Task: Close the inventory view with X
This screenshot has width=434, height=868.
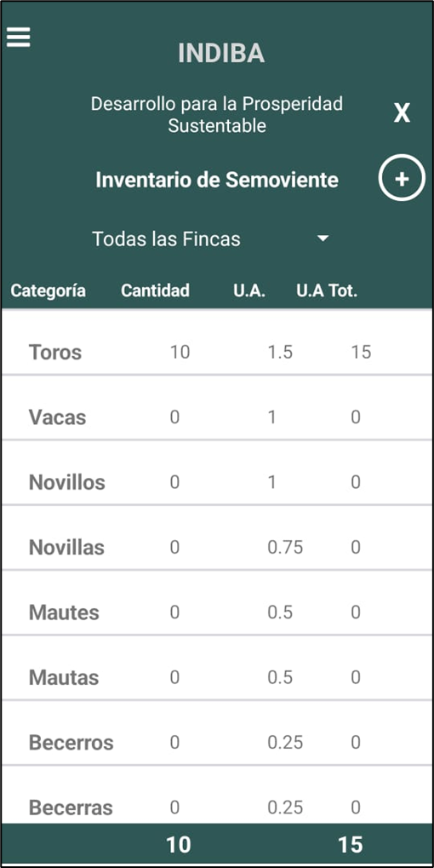Action: [x=402, y=113]
